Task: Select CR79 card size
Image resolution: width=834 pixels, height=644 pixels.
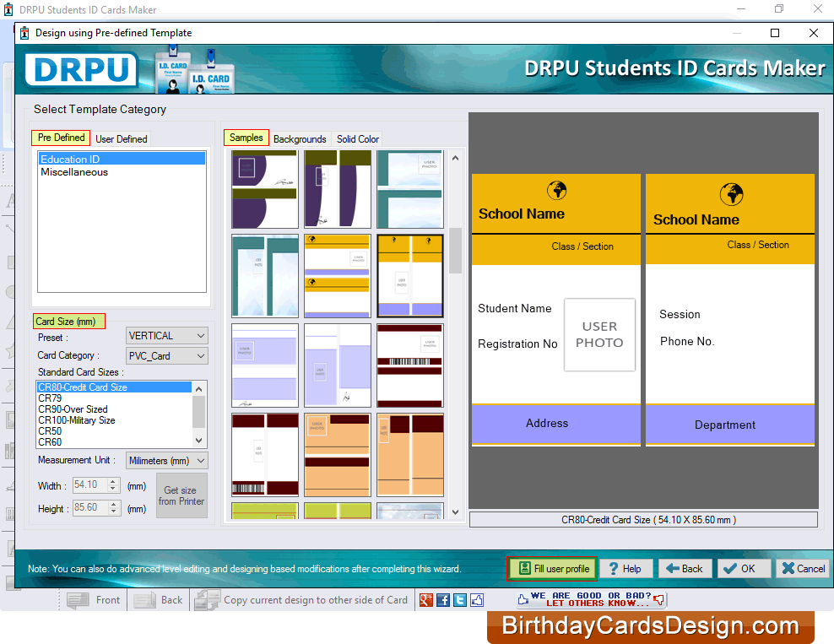Action: pos(114,398)
